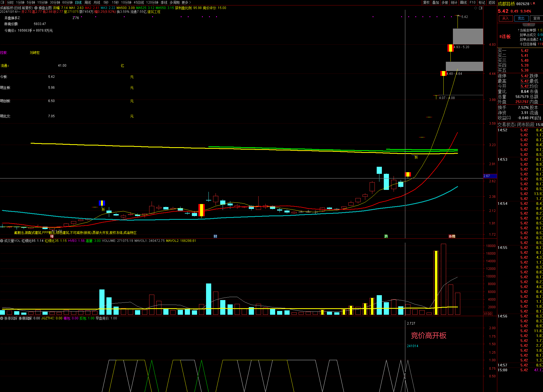Toggle the left sidebar panel icon
The height and width of the screenshot is (392, 543).
(3, 2)
